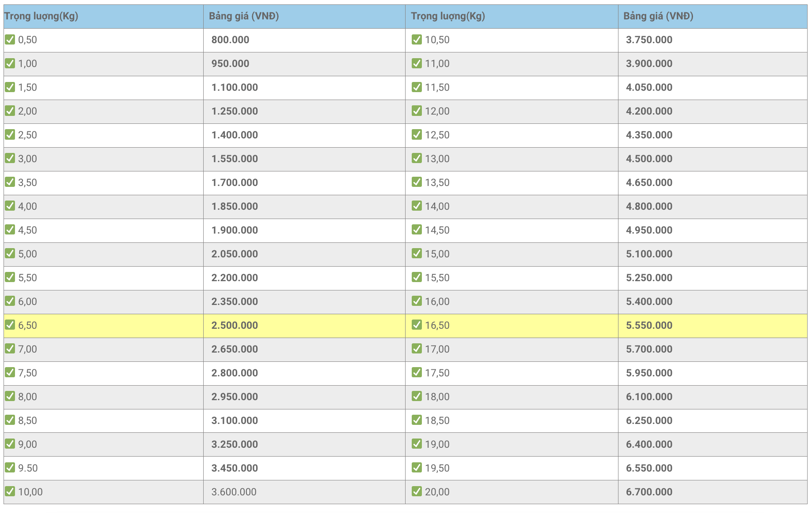Click the price 1.400.000
The image size is (812, 513).
[x=235, y=135]
